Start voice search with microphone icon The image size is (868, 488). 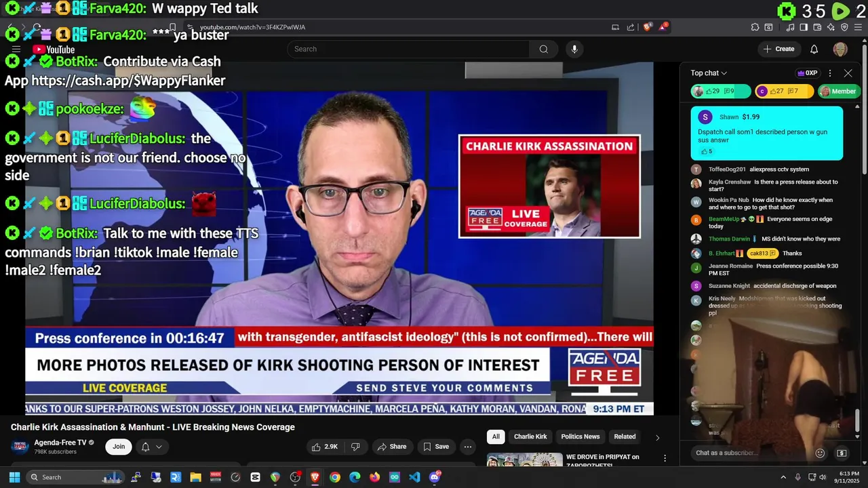point(574,49)
